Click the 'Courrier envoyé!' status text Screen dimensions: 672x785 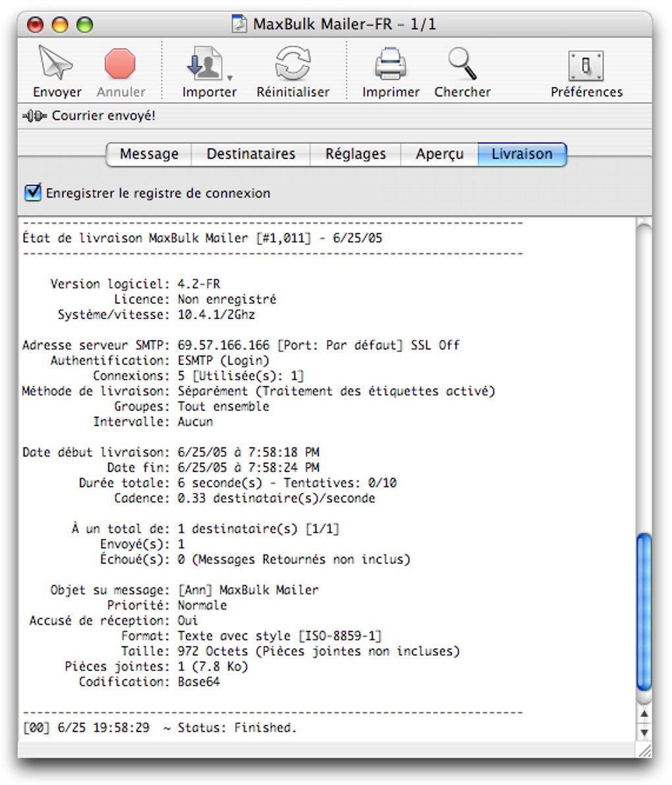point(103,115)
